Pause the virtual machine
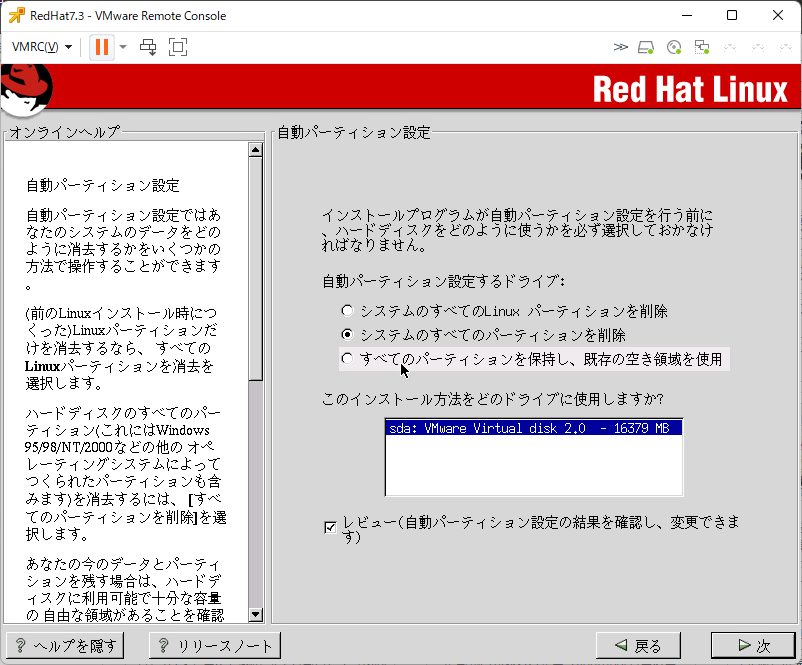Viewport: 802px width, 665px height. (102, 47)
